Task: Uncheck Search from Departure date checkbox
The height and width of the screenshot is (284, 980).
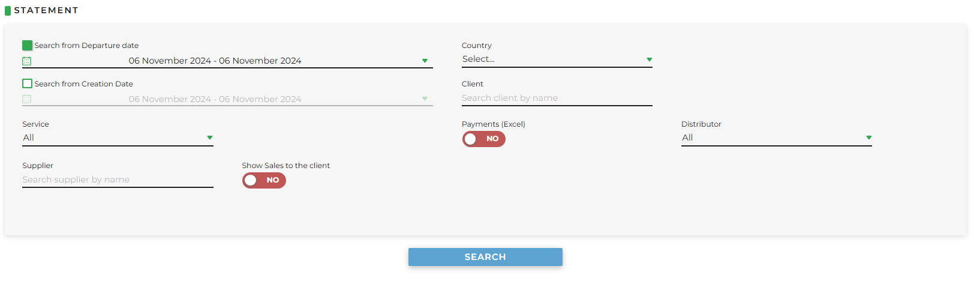Action: pos(27,46)
